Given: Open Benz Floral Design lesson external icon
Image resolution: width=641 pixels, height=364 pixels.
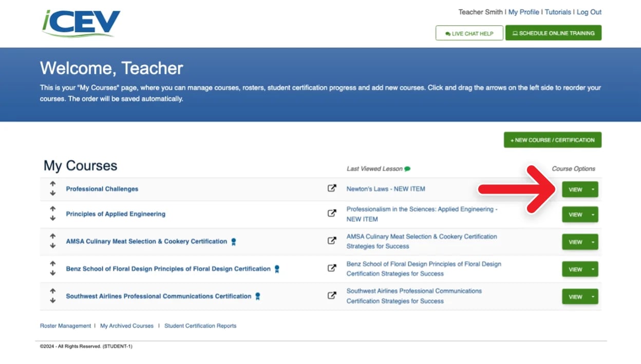Looking at the screenshot, I should click(332, 267).
